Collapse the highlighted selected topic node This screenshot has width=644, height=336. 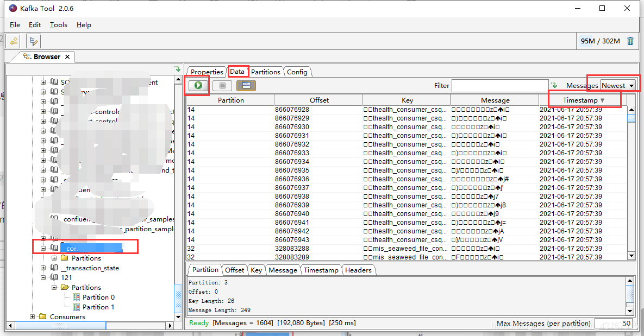click(x=43, y=248)
